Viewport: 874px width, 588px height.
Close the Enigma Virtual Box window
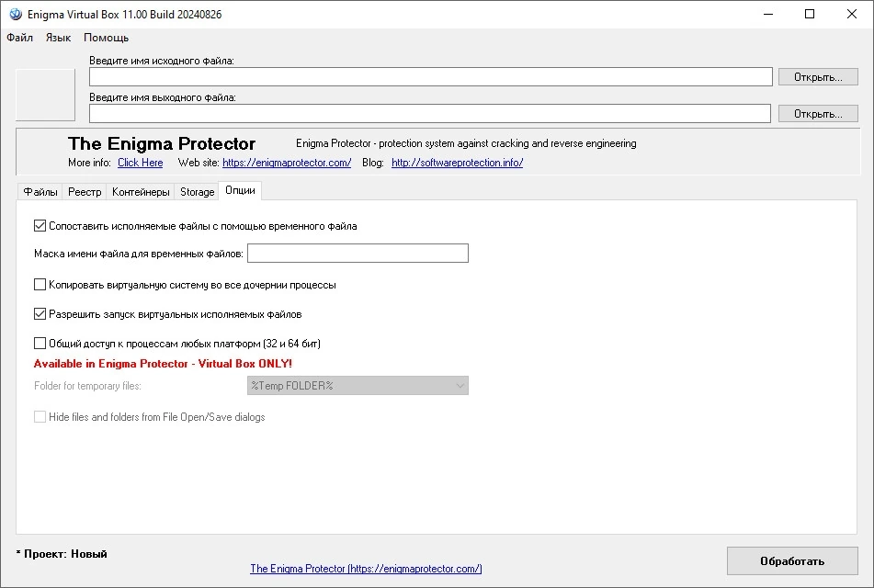852,14
